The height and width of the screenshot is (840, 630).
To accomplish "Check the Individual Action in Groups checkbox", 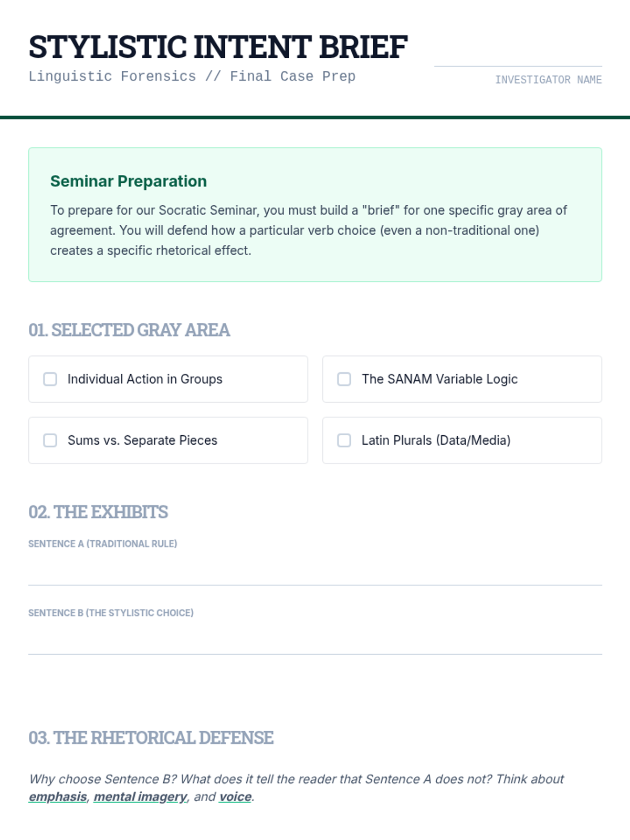I will (50, 379).
